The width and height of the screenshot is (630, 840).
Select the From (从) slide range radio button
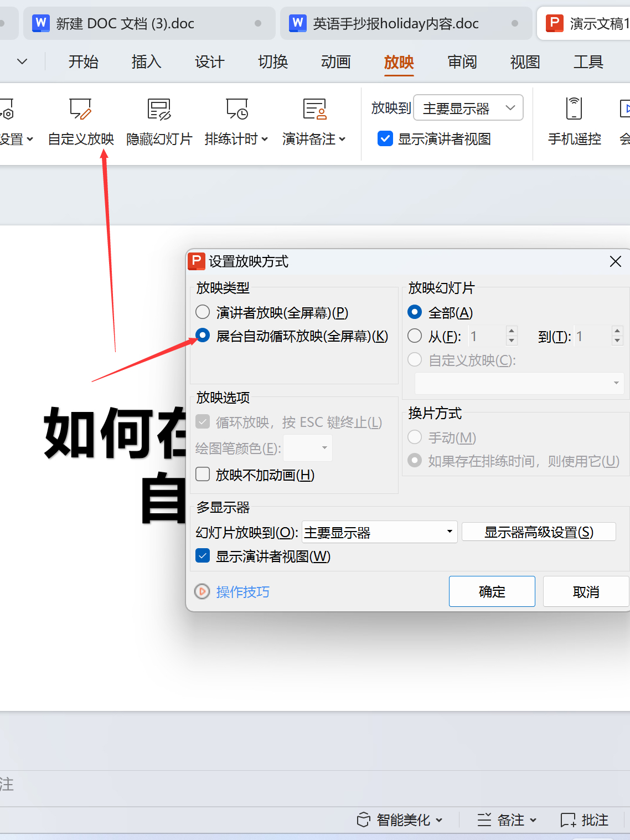tap(415, 336)
